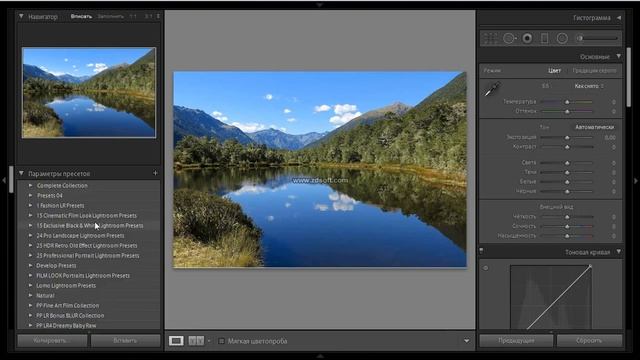640x360 pixels.
Task: Click the Насыщенность slider handle
Action: click(x=567, y=236)
